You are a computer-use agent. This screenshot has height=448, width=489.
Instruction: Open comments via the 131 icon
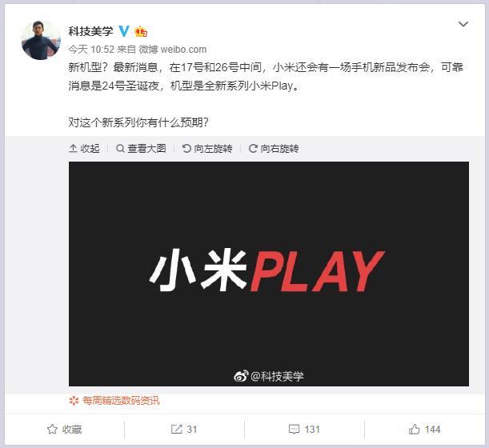(x=304, y=430)
